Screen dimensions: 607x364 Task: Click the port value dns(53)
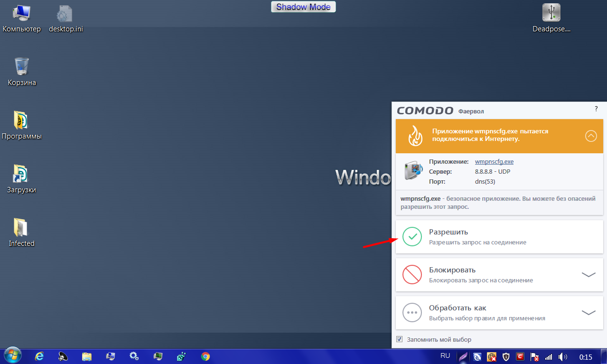485,181
